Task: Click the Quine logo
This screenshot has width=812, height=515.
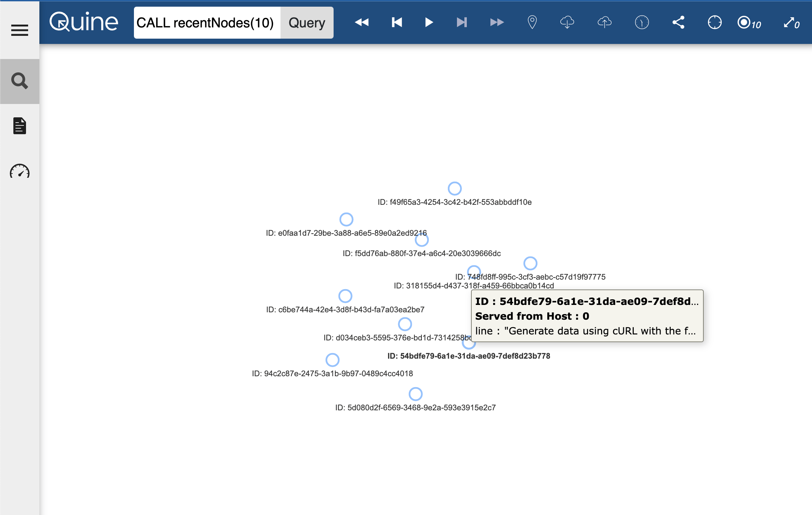Action: pyautogui.click(x=84, y=22)
